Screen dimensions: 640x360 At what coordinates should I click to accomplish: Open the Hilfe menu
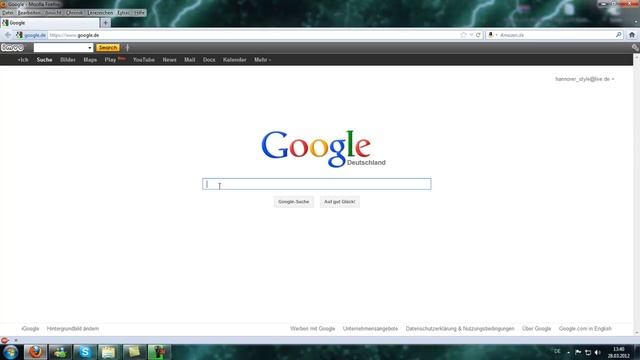coord(140,13)
